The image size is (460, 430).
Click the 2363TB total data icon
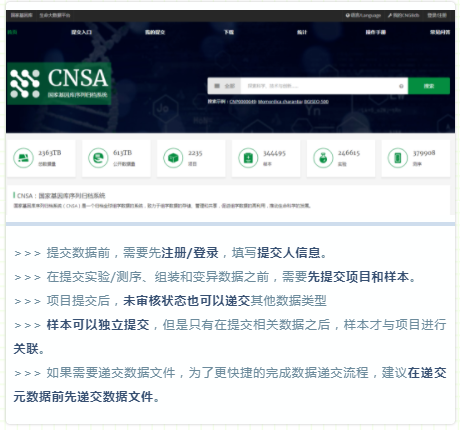23,158
